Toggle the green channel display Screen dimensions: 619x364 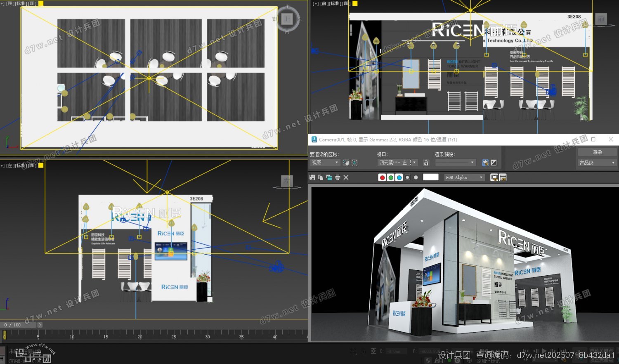391,177
